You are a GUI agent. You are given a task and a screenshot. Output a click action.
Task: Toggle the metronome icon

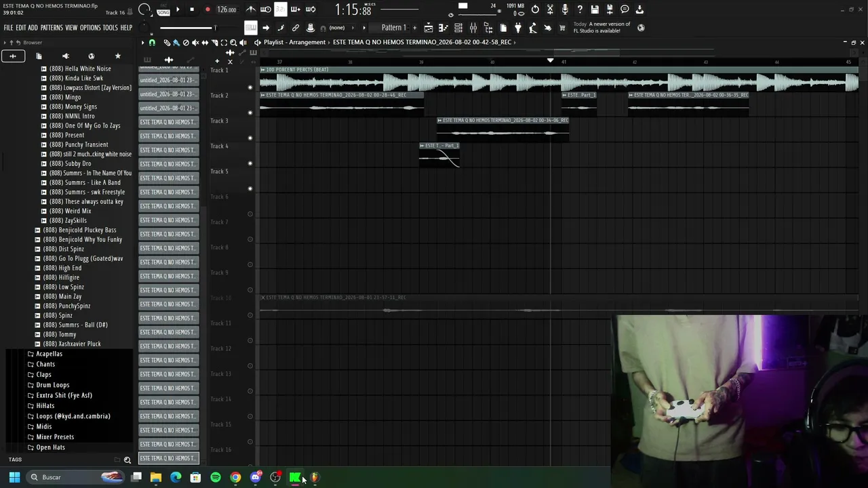251,9
